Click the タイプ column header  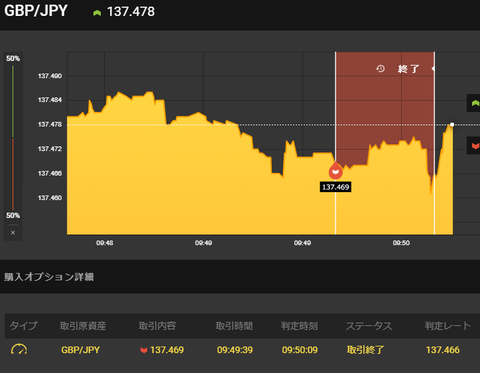coord(23,326)
